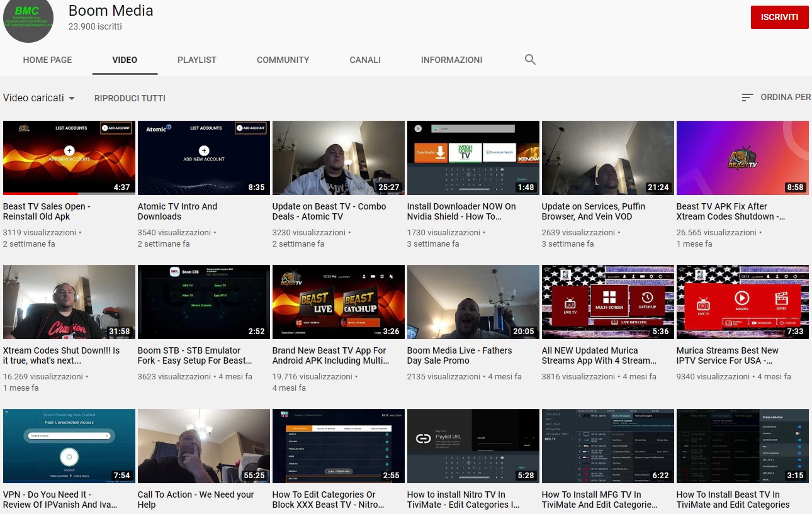Open Beast TV Sales Open video thumbnail

pyautogui.click(x=69, y=158)
